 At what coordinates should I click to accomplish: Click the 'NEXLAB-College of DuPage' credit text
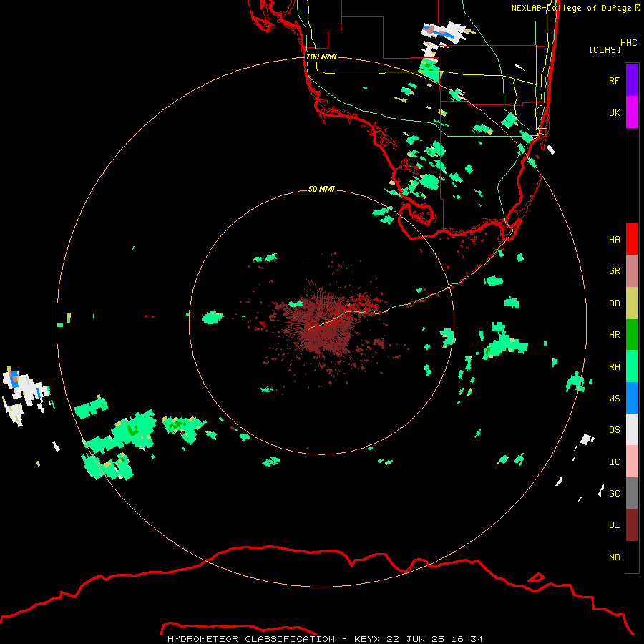[x=572, y=8]
